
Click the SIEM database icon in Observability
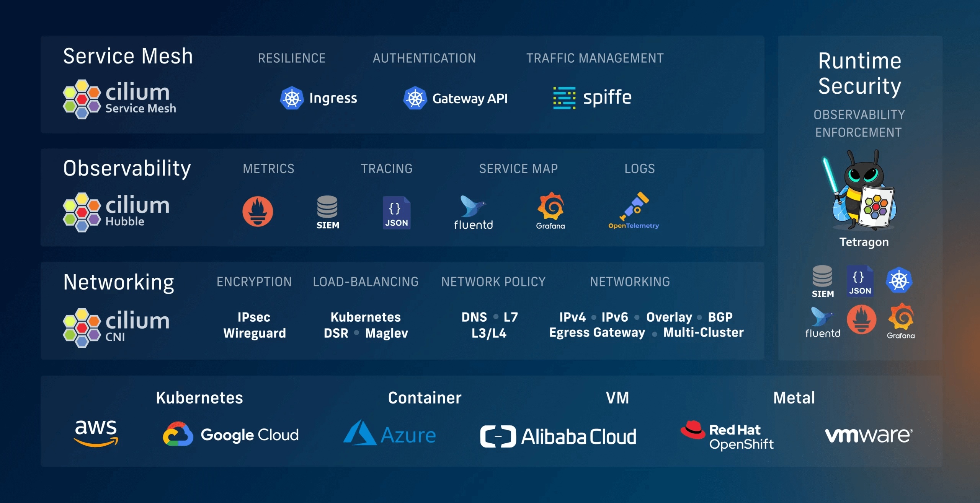328,212
